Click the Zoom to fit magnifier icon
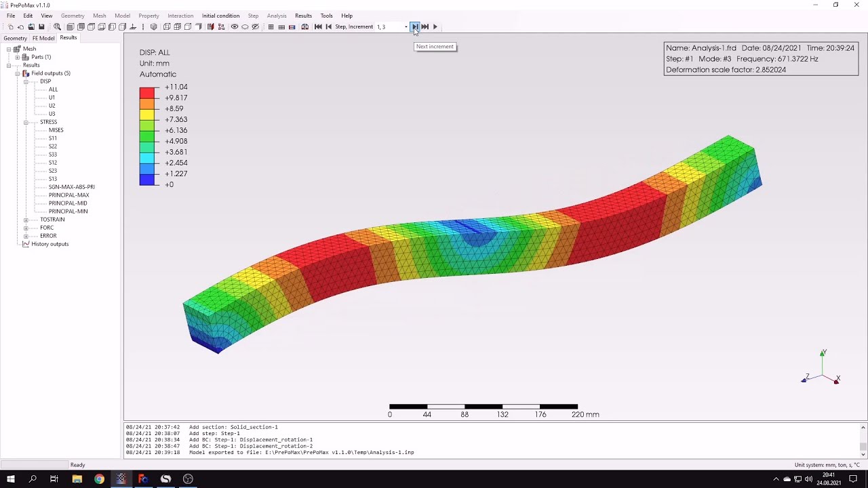868x488 pixels. [x=57, y=26]
